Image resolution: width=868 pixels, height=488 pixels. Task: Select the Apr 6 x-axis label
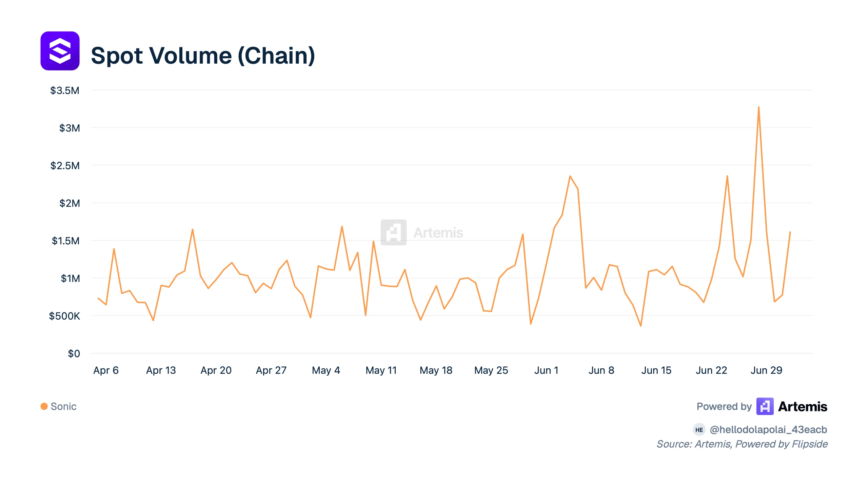tap(106, 370)
